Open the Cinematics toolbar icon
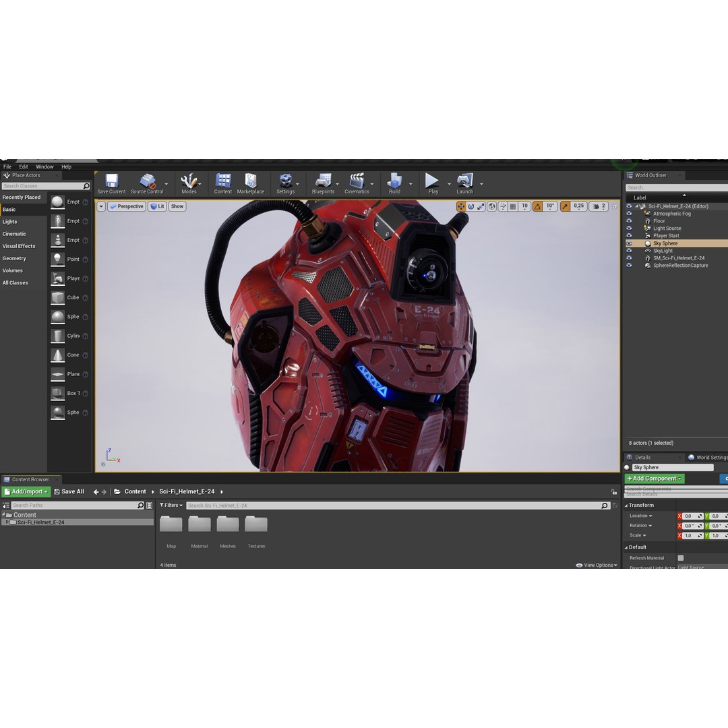The width and height of the screenshot is (728, 728). point(357,181)
